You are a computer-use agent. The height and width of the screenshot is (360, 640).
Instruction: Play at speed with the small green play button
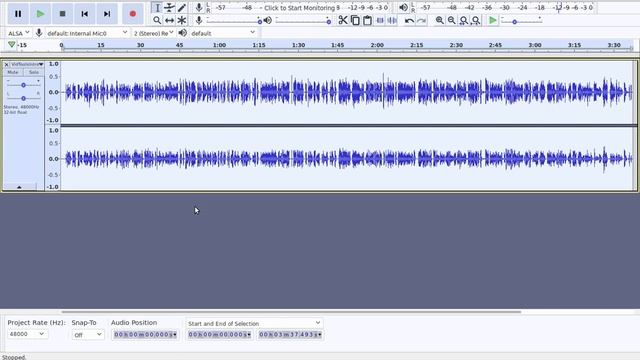[493, 20]
